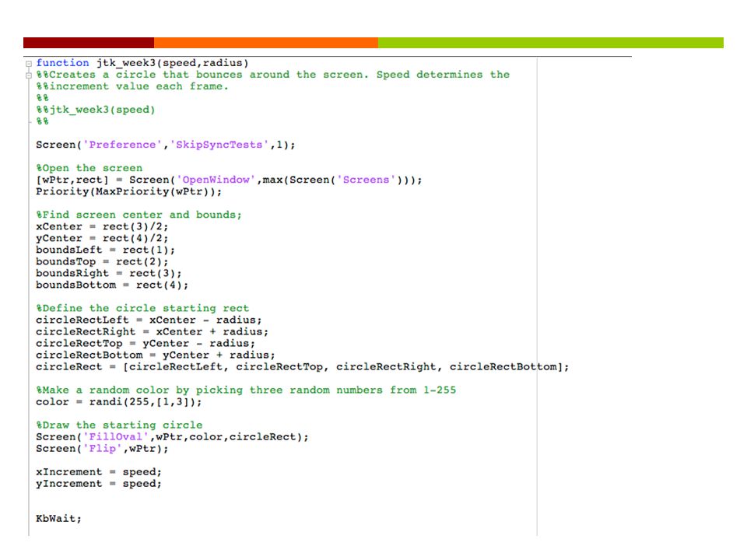Viewport: 747px width, 560px height.
Task: Click the Screen('Preference','SkipSyncTests',1); line
Action: point(166,145)
